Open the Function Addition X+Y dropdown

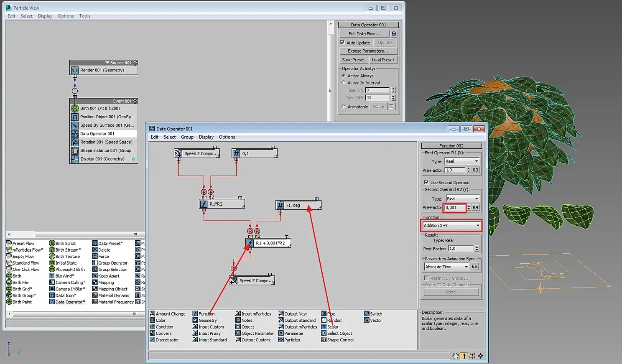click(451, 226)
